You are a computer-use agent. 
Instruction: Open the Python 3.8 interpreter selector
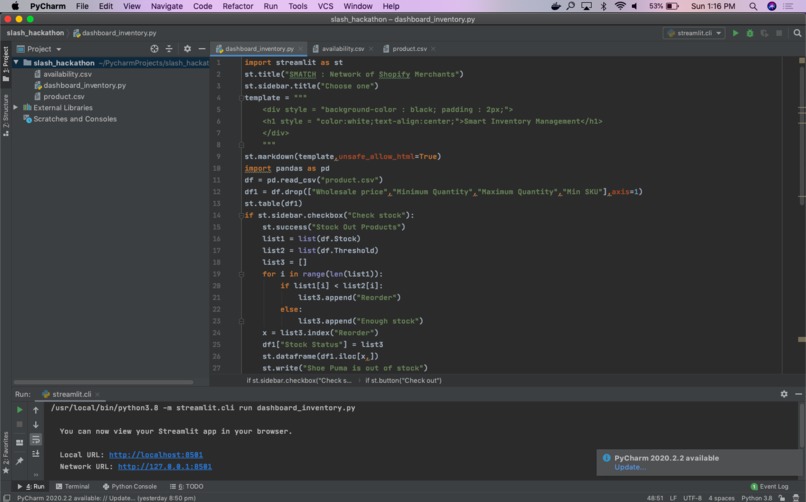tap(757, 498)
